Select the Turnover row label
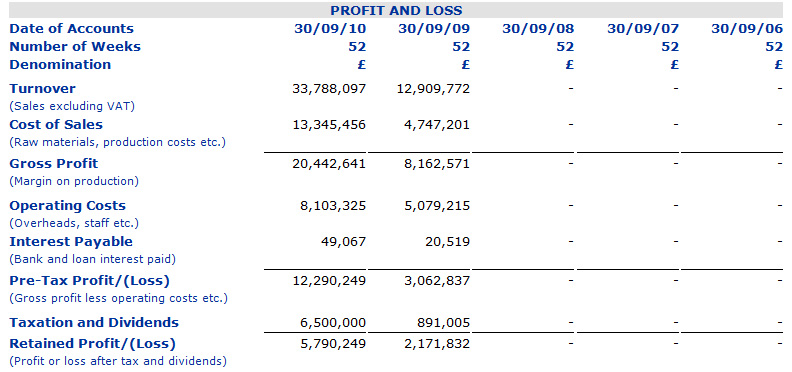Image resolution: width=792 pixels, height=372 pixels. coord(42,88)
